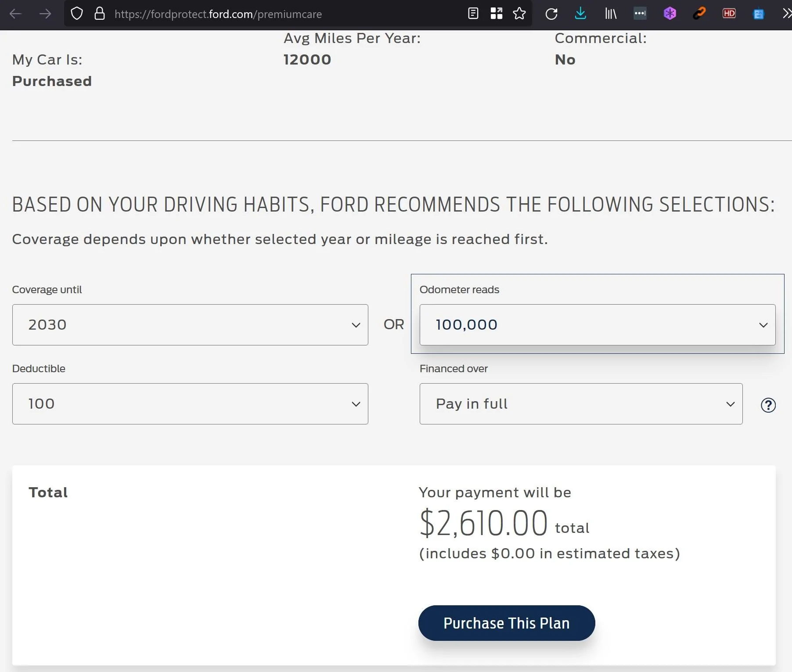Click the orange chain link extension icon
Viewport: 792px width, 672px height.
pos(699,14)
